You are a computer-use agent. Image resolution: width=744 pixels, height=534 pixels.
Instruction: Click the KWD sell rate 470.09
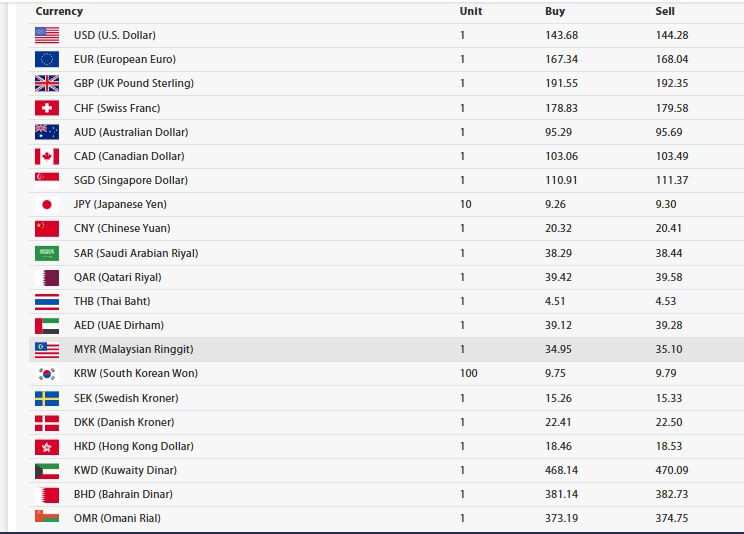pos(672,470)
